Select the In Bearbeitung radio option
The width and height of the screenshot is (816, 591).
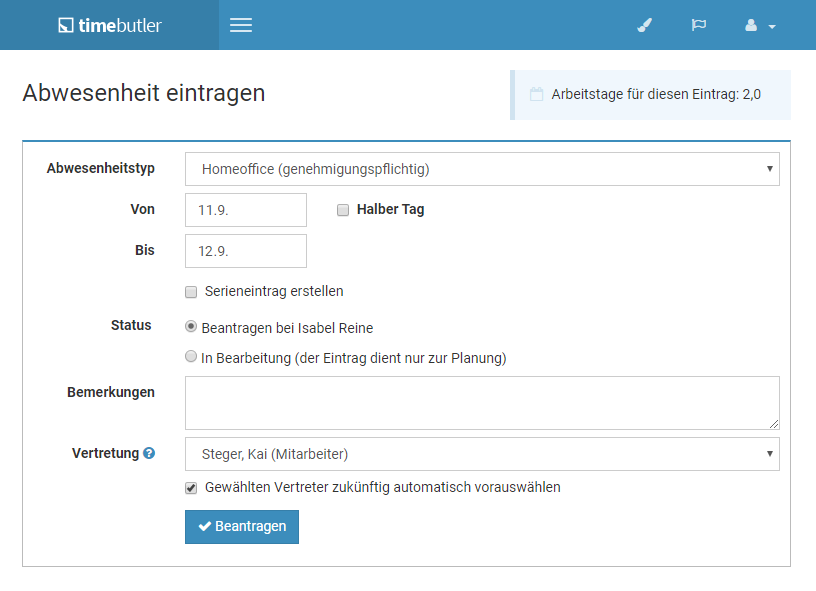191,356
